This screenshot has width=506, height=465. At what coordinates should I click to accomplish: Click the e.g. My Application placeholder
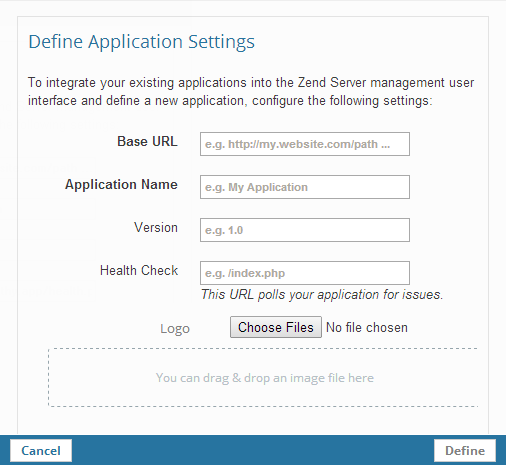pyautogui.click(x=256, y=187)
